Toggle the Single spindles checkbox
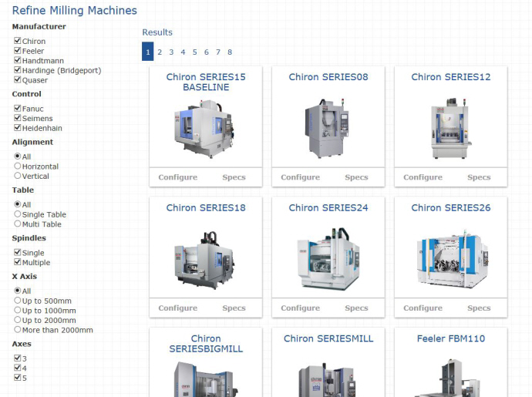Viewport: 532px width, 397px height. 17,252
